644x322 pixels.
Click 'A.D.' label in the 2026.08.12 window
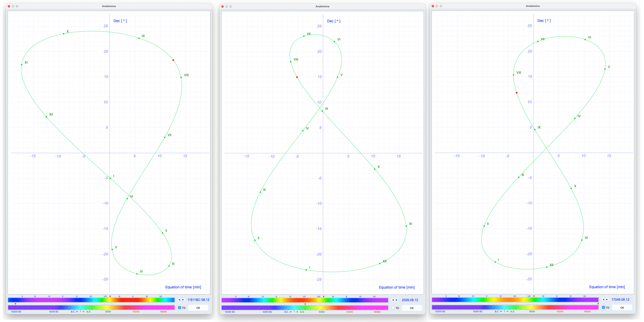coord(302,312)
